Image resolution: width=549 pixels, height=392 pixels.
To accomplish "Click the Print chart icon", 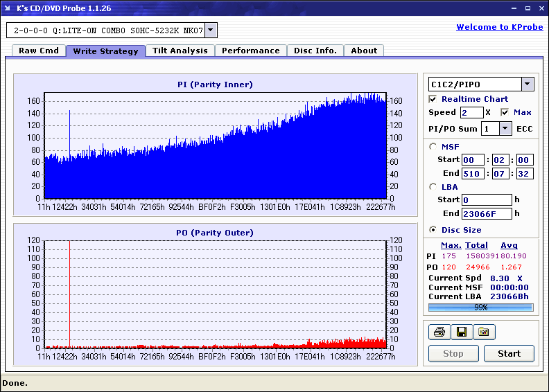I will tap(439, 332).
